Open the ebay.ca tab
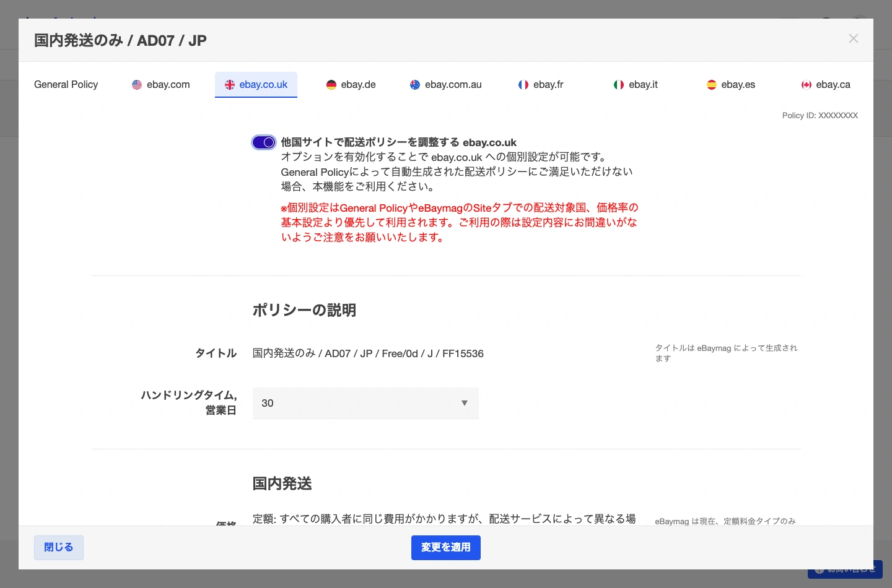 coord(826,85)
